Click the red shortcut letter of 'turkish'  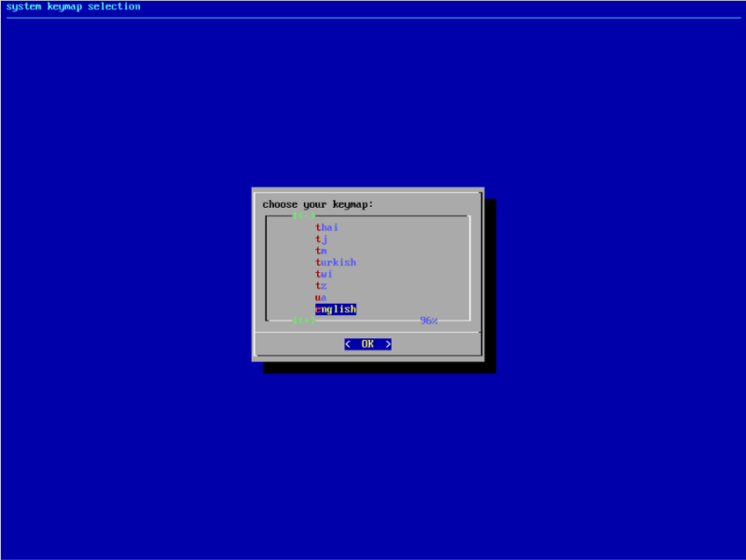(x=318, y=262)
